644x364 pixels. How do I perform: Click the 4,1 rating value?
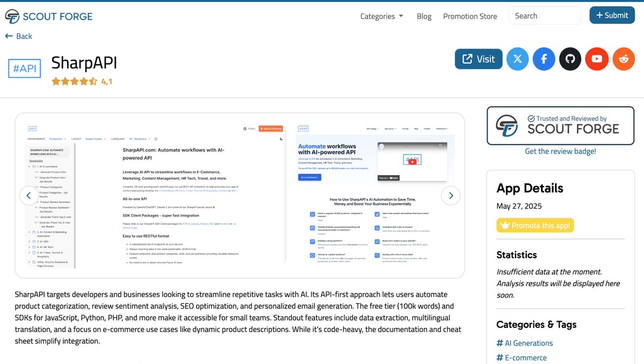coord(107,82)
